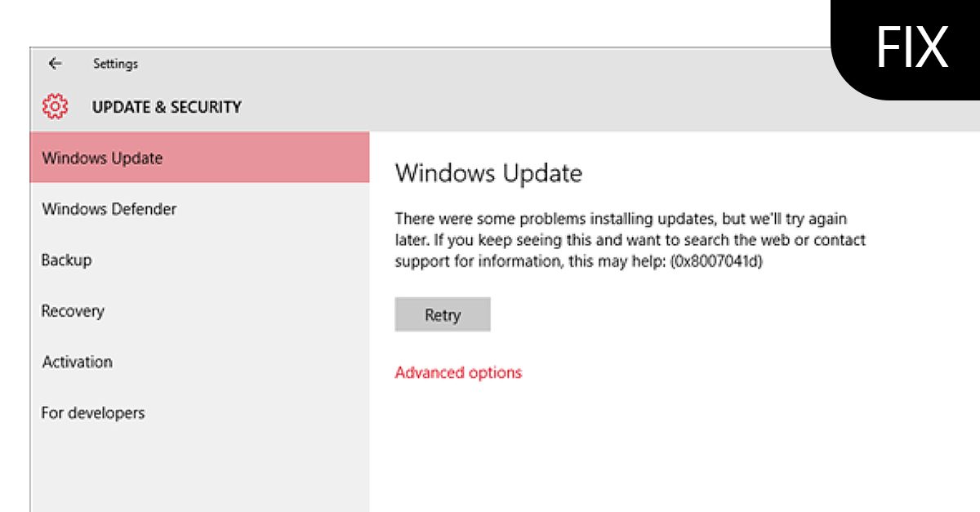Open the For developers settings
This screenshot has height=512, width=980.
point(92,413)
